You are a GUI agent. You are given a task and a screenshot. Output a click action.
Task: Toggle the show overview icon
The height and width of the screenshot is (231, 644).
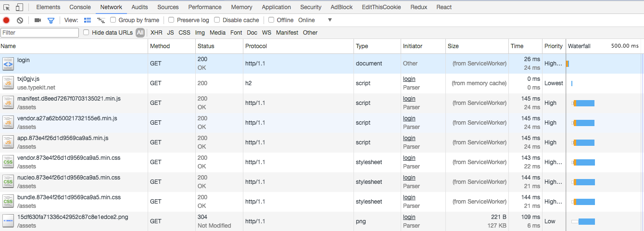[101, 20]
